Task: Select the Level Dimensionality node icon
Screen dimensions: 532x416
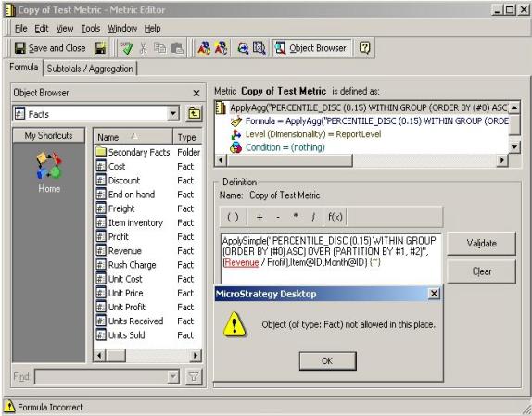Action: click(x=235, y=134)
